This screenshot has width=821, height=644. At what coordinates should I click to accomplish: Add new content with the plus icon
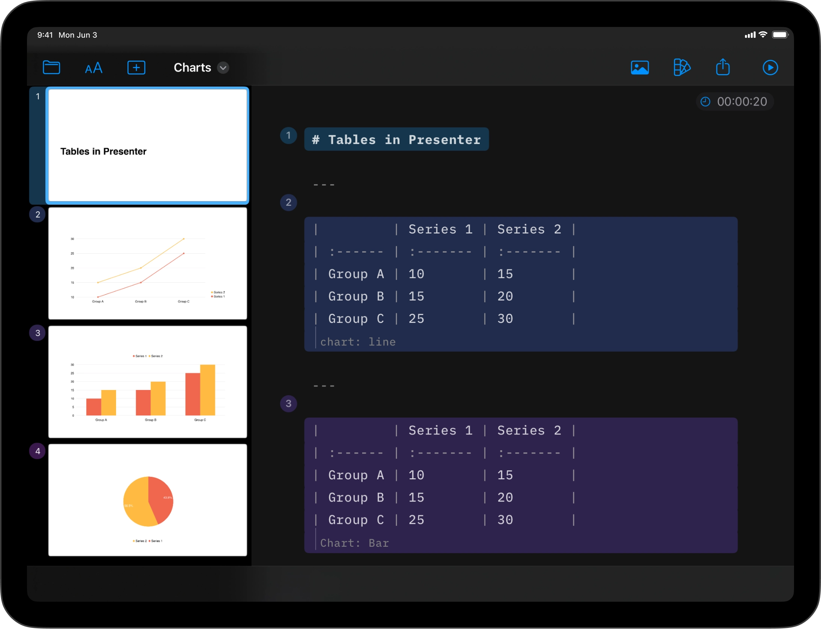tap(136, 67)
